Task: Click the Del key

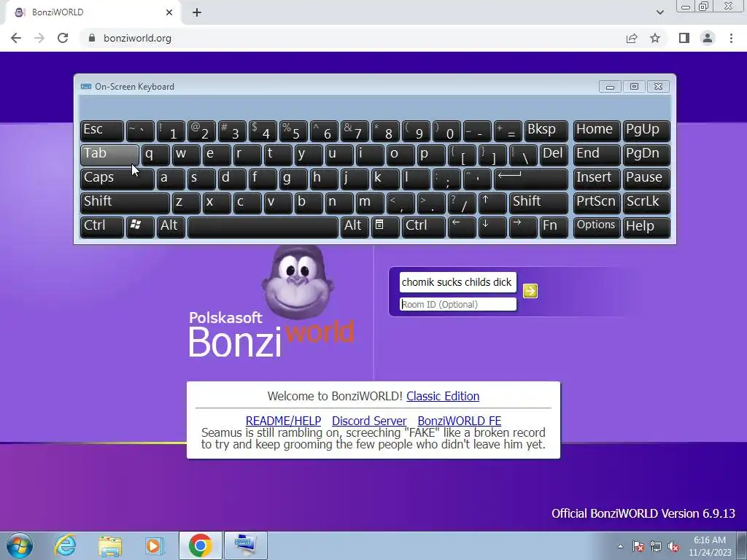Action: tap(554, 155)
